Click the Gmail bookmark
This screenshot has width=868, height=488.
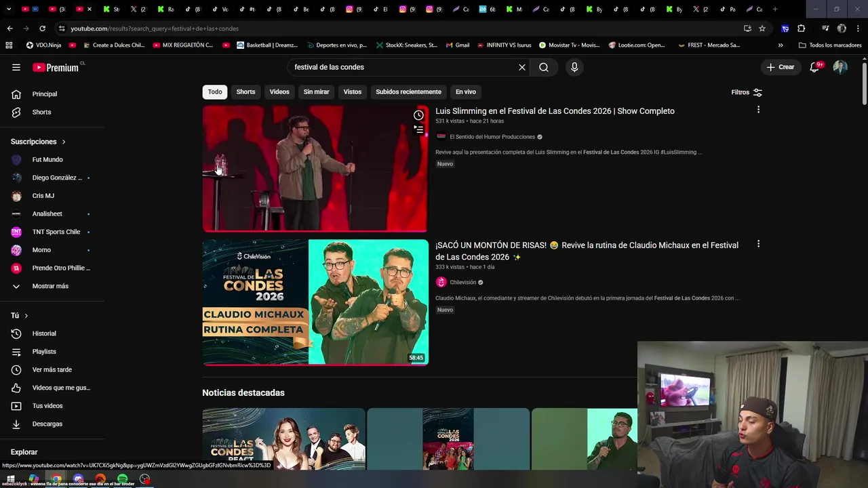[x=457, y=45]
